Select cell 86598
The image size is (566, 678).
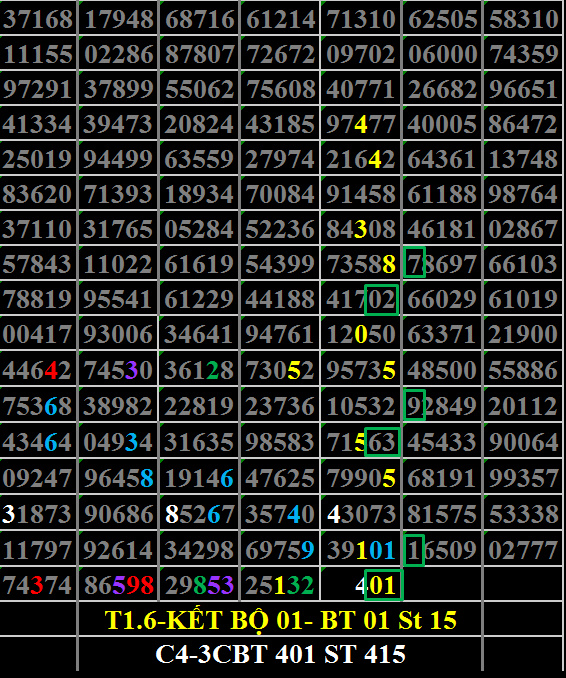tap(119, 585)
